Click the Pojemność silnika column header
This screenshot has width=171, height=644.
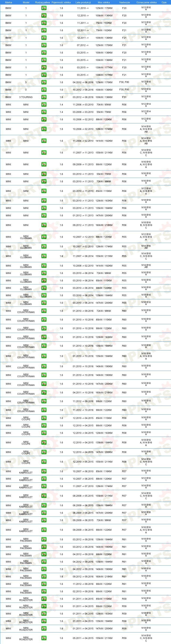61,2
